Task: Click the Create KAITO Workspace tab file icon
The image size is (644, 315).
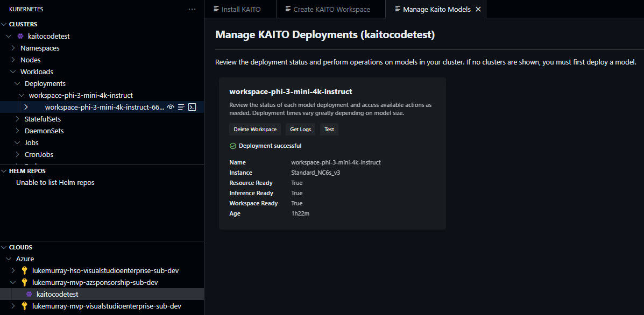Action: (x=288, y=9)
